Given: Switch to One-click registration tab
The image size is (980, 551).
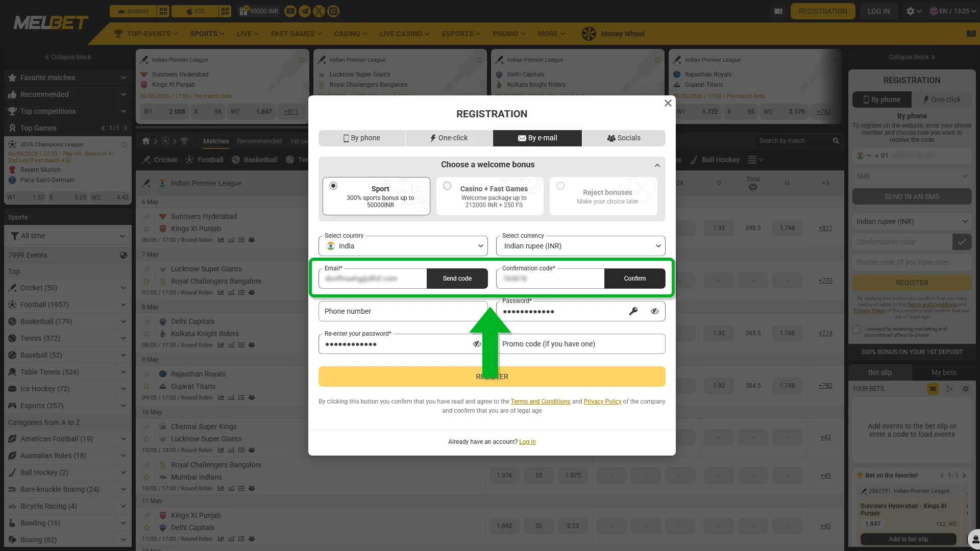Looking at the screenshot, I should click(449, 138).
